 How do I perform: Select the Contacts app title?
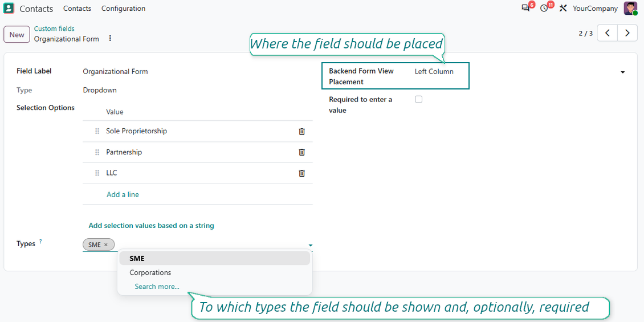[36, 8]
